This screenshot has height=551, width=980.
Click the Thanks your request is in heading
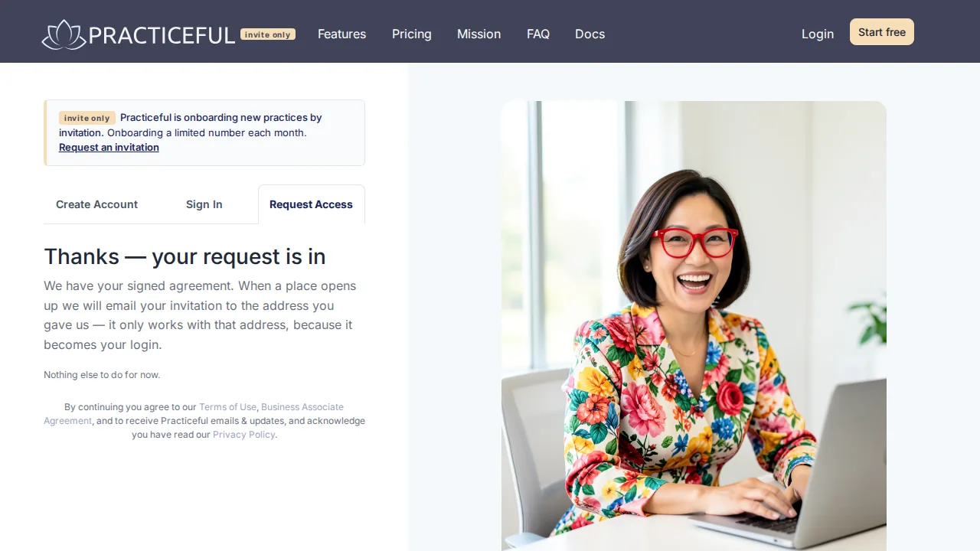point(185,256)
